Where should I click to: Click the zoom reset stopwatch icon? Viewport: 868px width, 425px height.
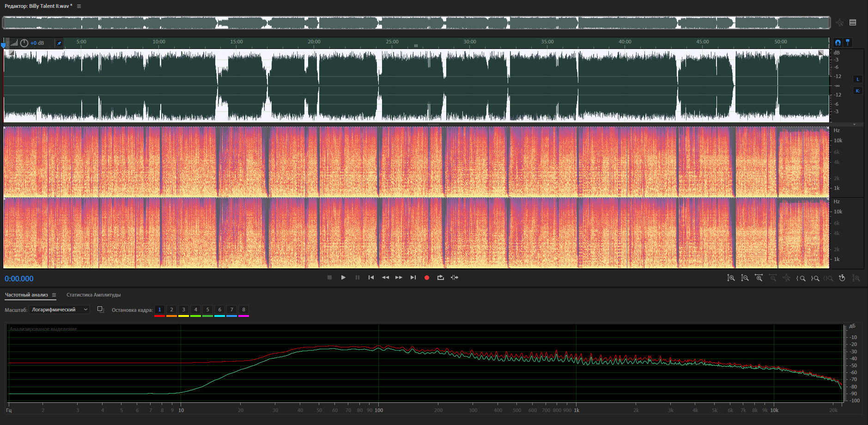tap(842, 278)
